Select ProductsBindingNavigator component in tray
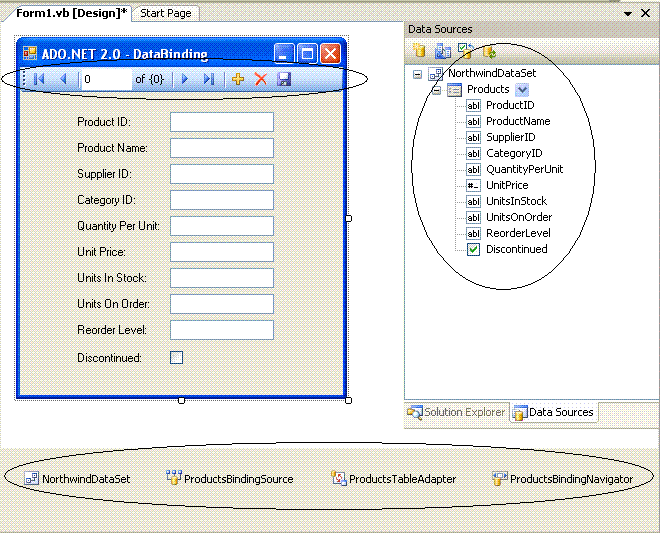The width and height of the screenshot is (660, 533). tap(562, 479)
